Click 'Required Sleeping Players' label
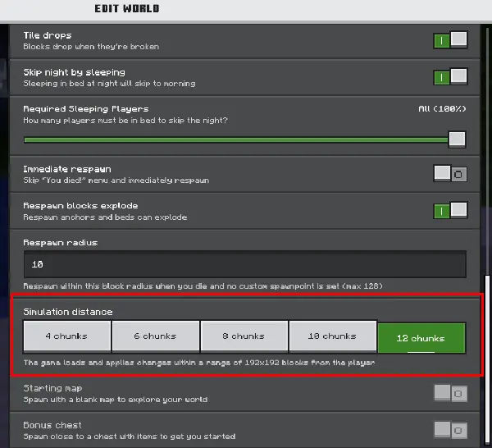This screenshot has height=448, width=492. 86,109
